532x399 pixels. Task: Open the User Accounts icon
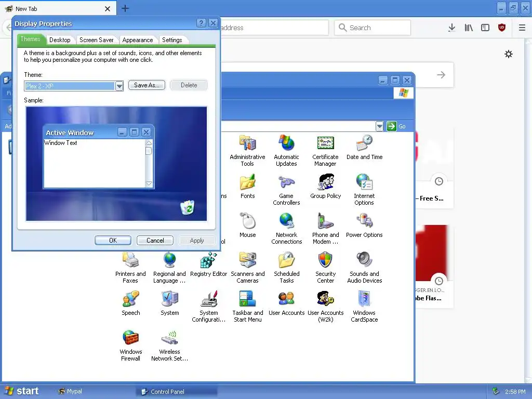pos(286,299)
